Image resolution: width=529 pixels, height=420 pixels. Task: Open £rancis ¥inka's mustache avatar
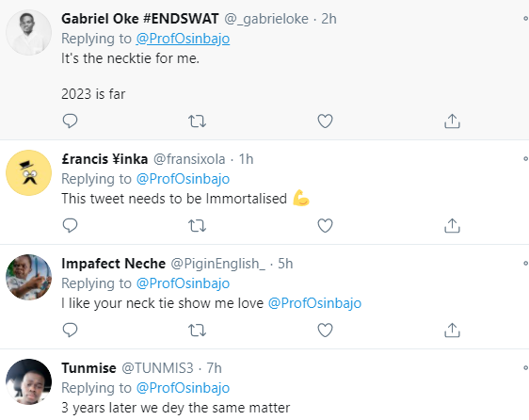pos(28,172)
